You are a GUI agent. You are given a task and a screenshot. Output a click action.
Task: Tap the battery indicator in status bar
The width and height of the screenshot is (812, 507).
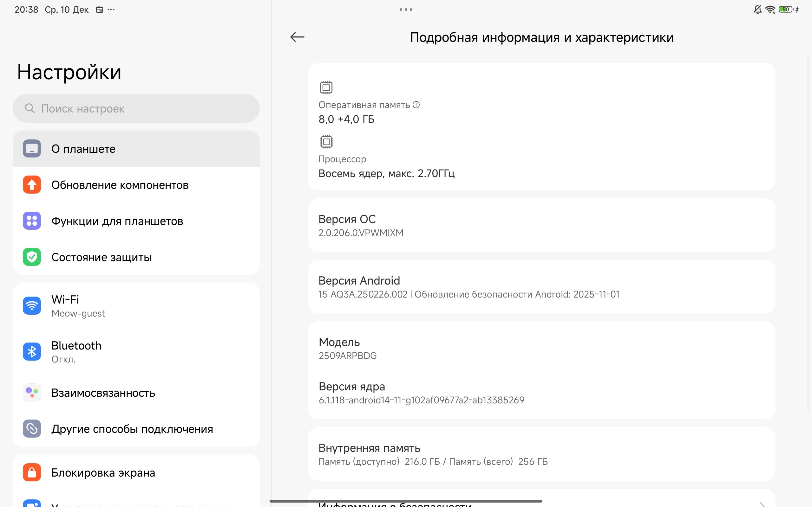click(785, 10)
